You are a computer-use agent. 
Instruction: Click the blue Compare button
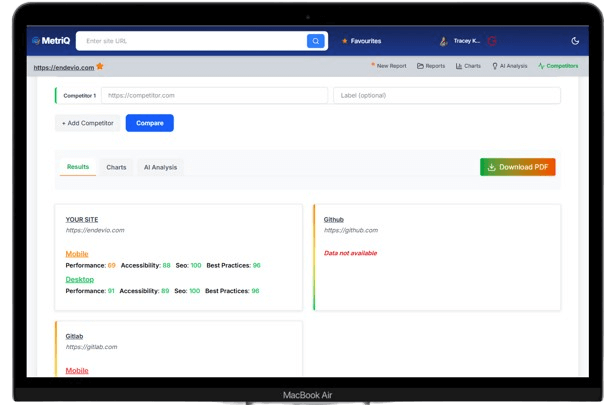[x=150, y=123]
